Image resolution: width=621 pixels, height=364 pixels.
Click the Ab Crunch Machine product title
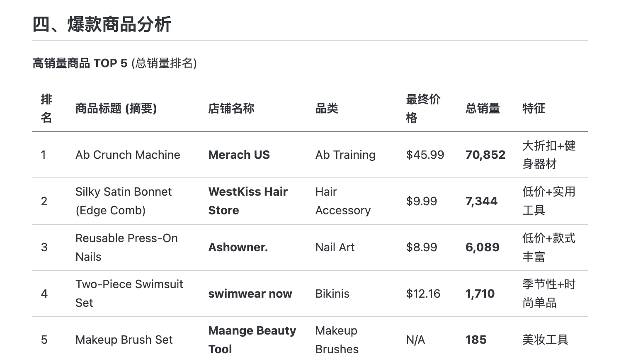click(x=128, y=155)
